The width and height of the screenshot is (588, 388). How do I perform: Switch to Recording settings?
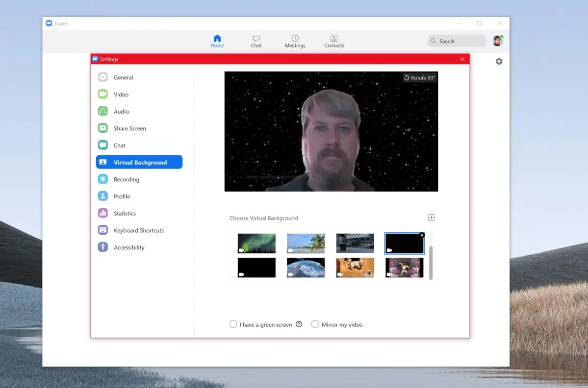coord(126,179)
